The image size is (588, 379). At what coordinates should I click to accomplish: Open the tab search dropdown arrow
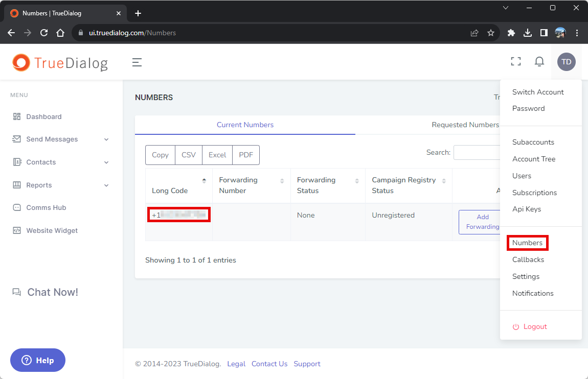pyautogui.click(x=506, y=8)
